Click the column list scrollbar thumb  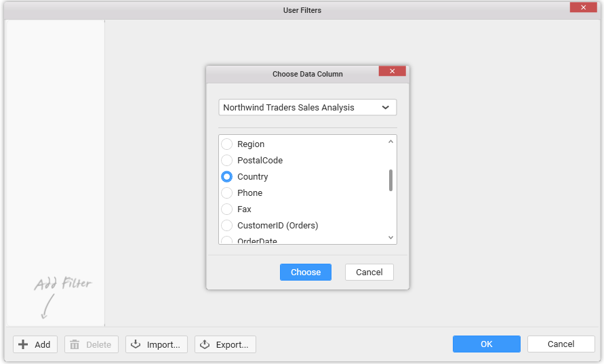point(390,180)
